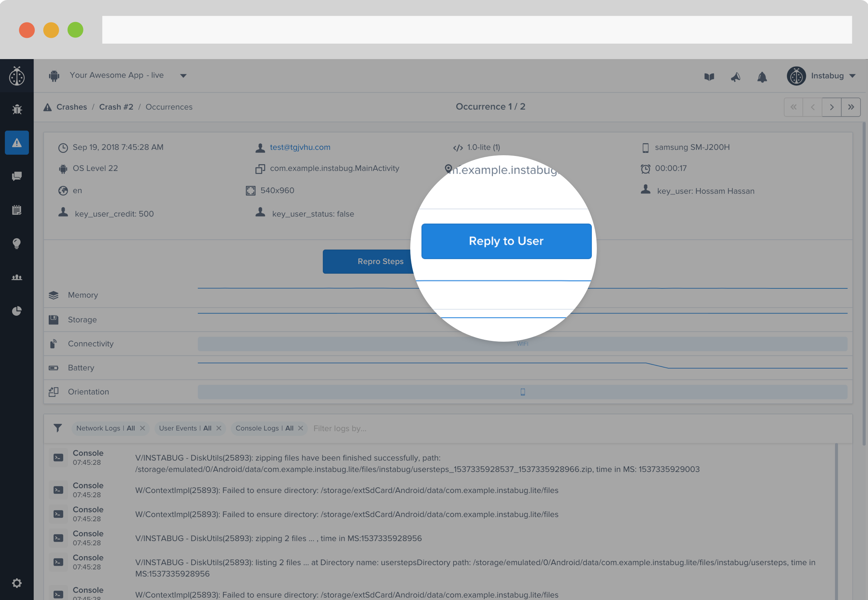868x600 pixels.
Task: Open the crashes sidebar icon
Action: 17,143
